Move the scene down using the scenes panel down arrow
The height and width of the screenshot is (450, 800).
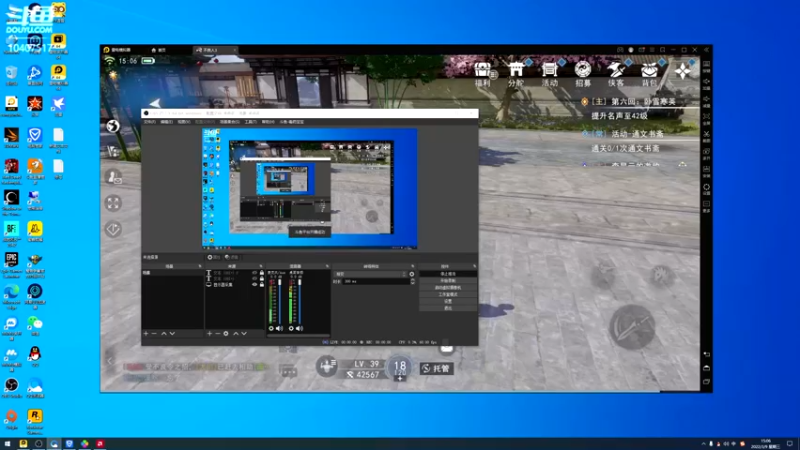click(x=172, y=333)
